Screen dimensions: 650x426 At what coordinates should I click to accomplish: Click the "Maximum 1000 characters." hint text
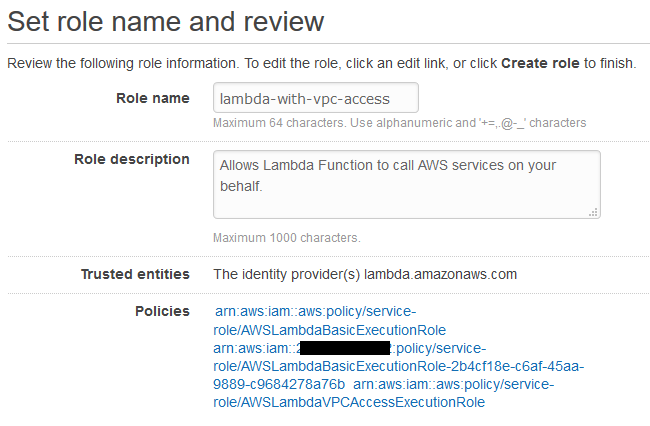point(287,238)
